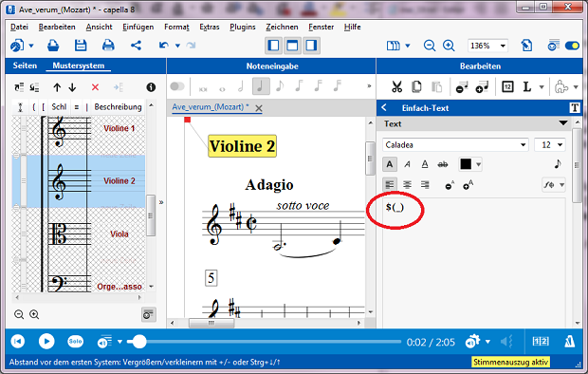Screen dimensions: 588x374
Task: Click the boxed 12 icon
Action: tap(507, 87)
